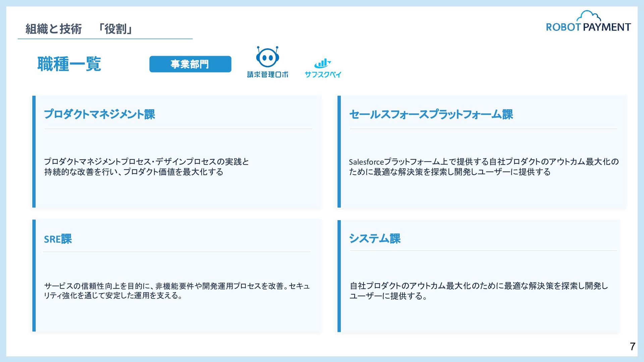Click the blue accent bar of SRE課 card
The image size is (644, 362).
coord(34,276)
